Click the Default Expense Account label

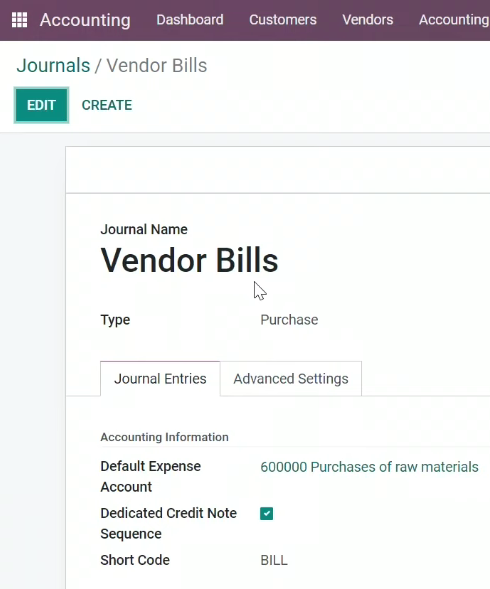[151, 476]
